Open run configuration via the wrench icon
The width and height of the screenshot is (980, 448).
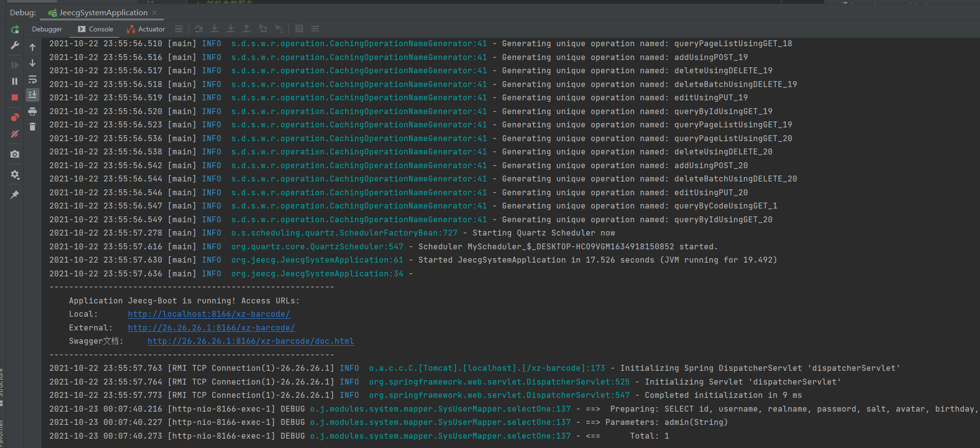click(15, 45)
